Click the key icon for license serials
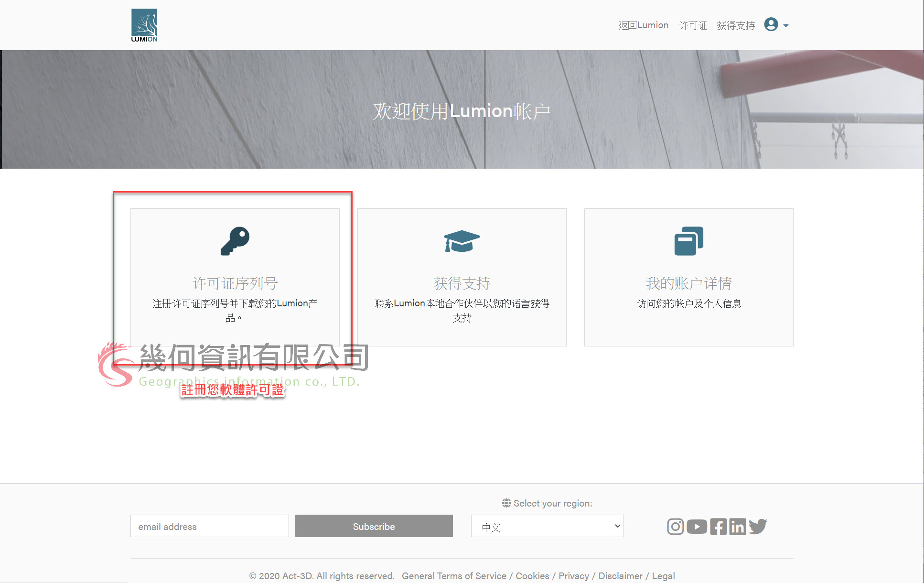The image size is (924, 583). click(x=235, y=241)
